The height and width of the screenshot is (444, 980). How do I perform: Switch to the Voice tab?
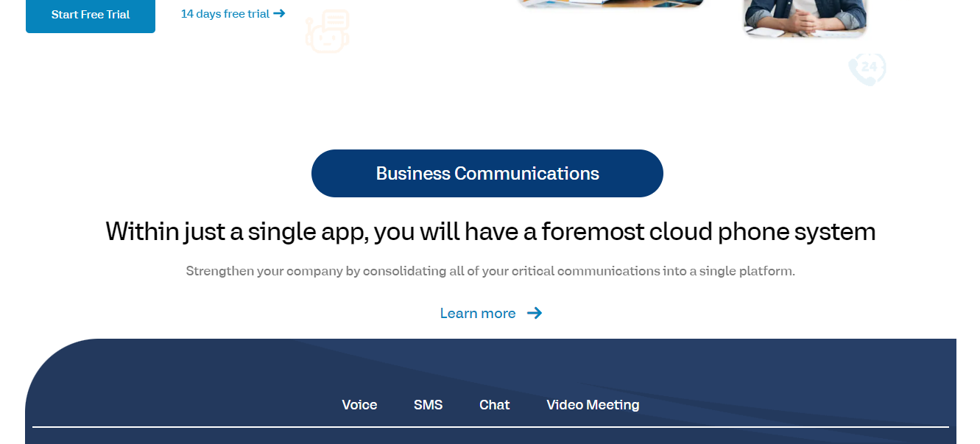tap(359, 405)
